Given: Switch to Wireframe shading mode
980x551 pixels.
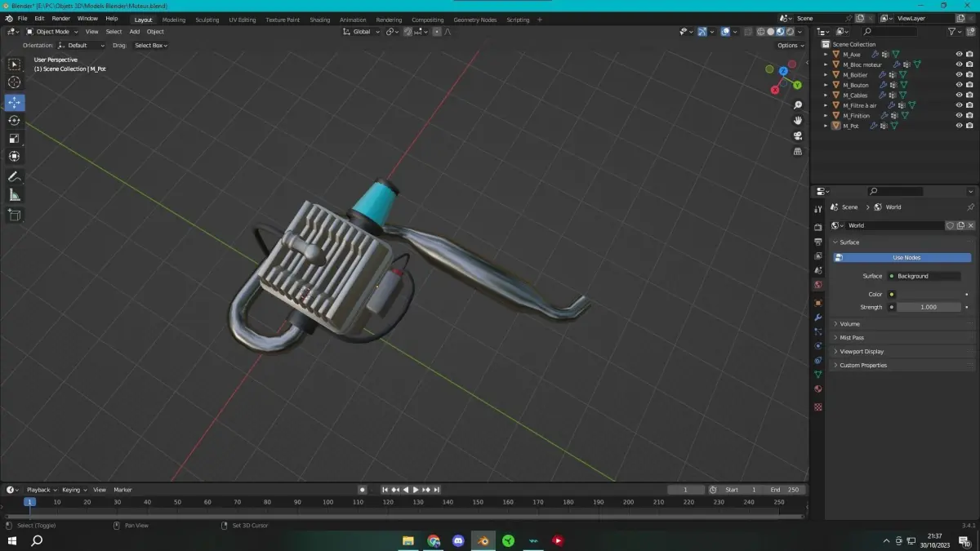Looking at the screenshot, I should click(760, 32).
